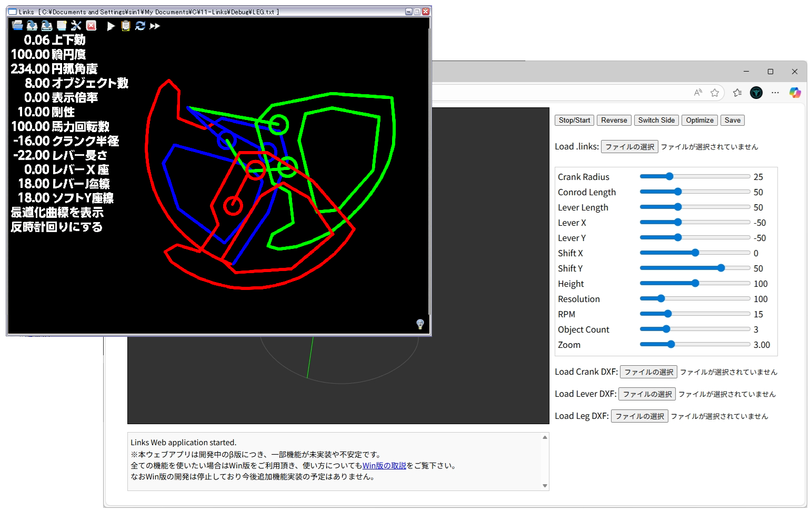Viewport: 812px width, 511px height.
Task: Choose a file for Load Crank DXF
Action: click(648, 372)
